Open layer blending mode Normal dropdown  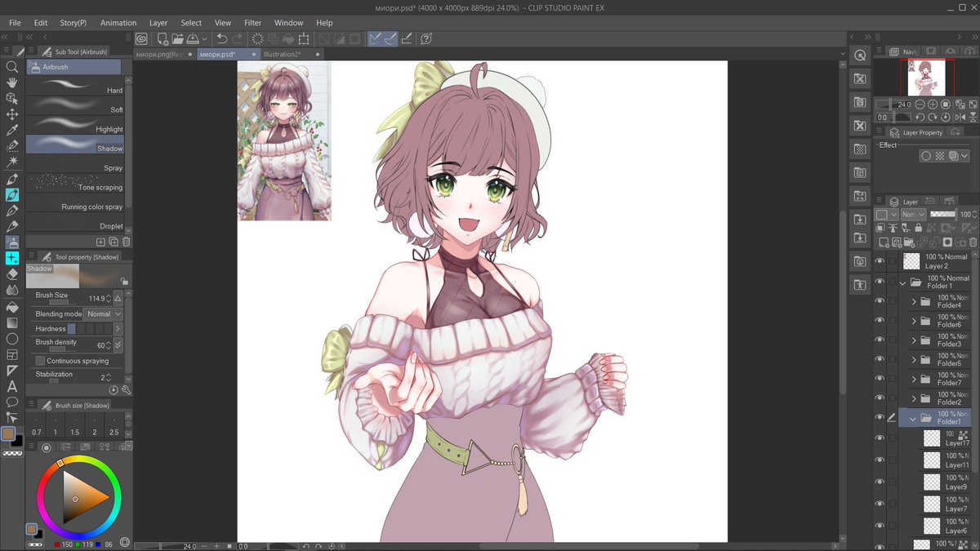913,214
